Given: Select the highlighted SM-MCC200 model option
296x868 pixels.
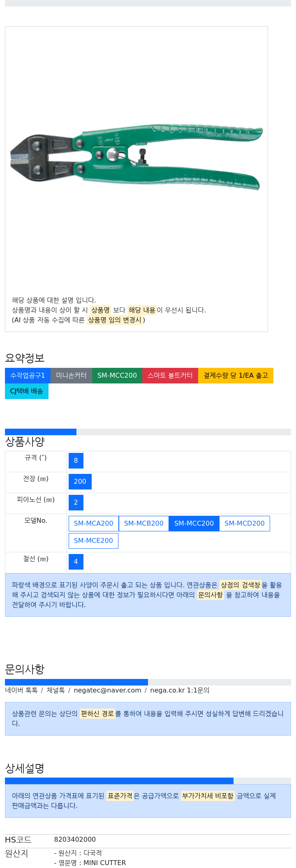Looking at the screenshot, I should (194, 524).
